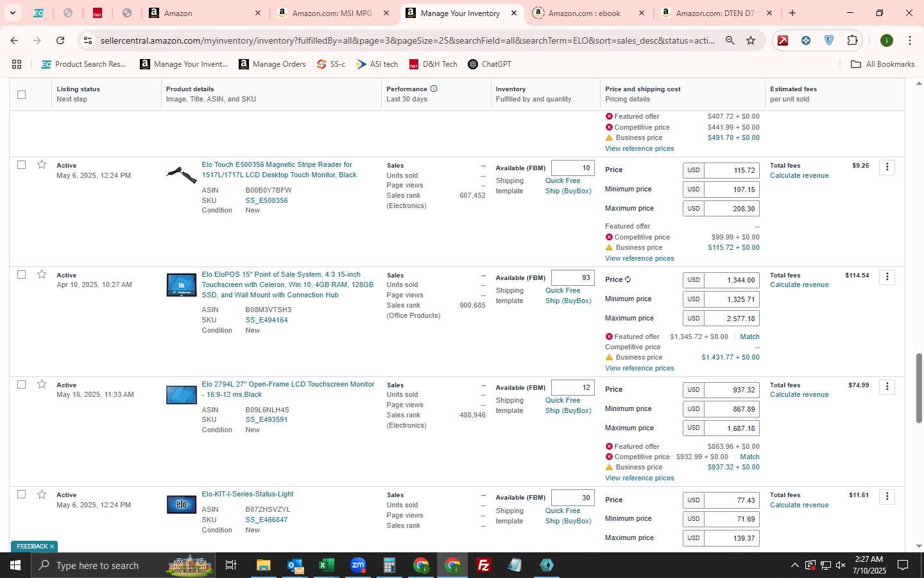This screenshot has width=924, height=578.
Task: Open the Chrome three-dot menu
Action: click(910, 40)
